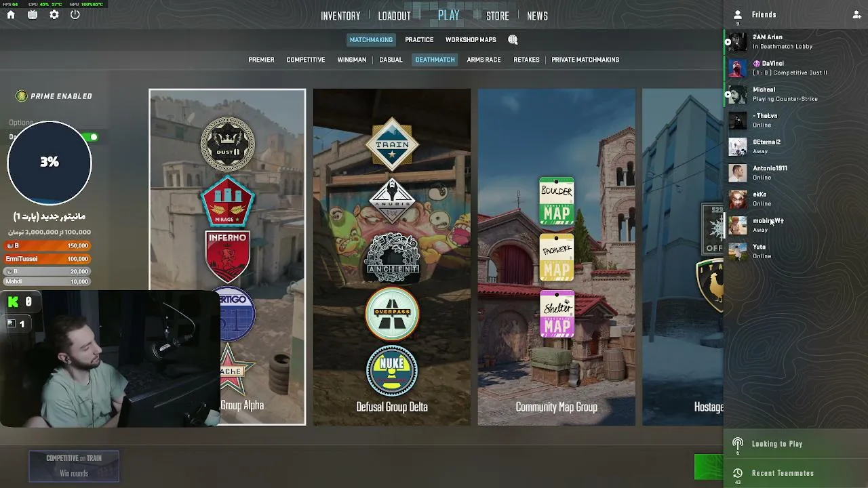Image resolution: width=868 pixels, height=488 pixels.
Task: Select the Practice sub-tab
Action: (419, 40)
